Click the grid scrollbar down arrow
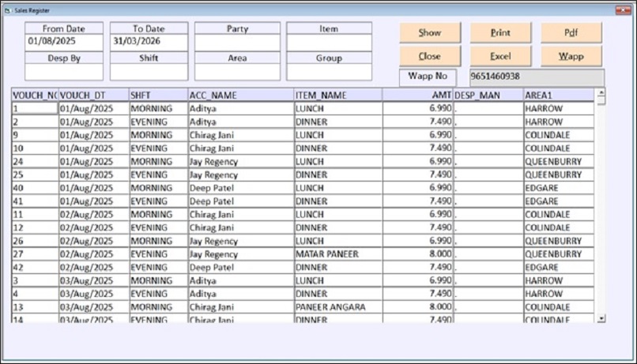This screenshot has height=364, width=637. 601,318
